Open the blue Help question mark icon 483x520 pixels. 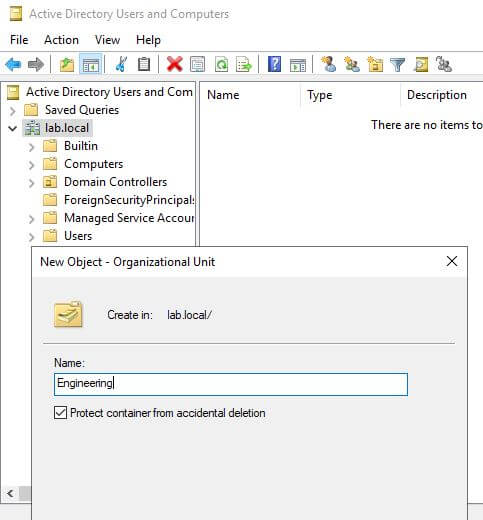pyautogui.click(x=274, y=64)
